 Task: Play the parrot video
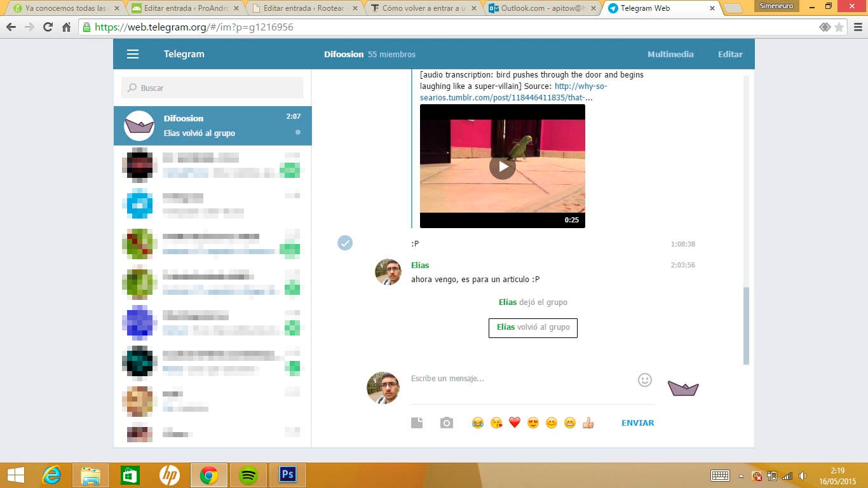coord(503,166)
